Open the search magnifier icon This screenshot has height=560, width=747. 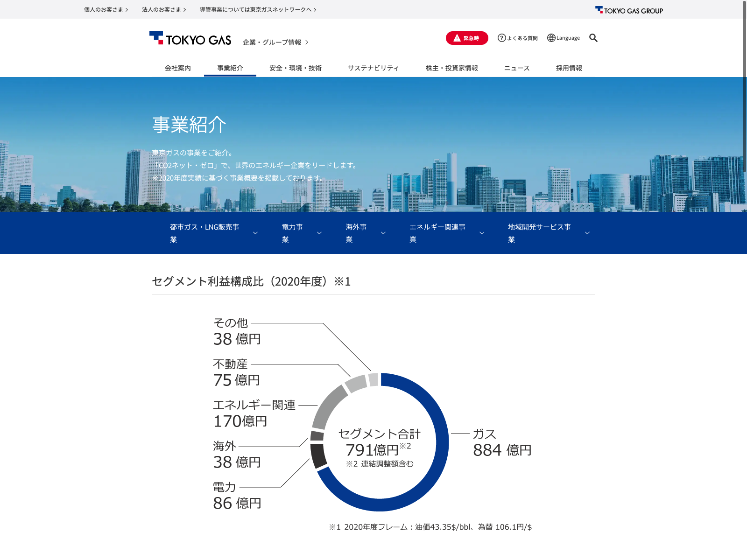click(593, 38)
